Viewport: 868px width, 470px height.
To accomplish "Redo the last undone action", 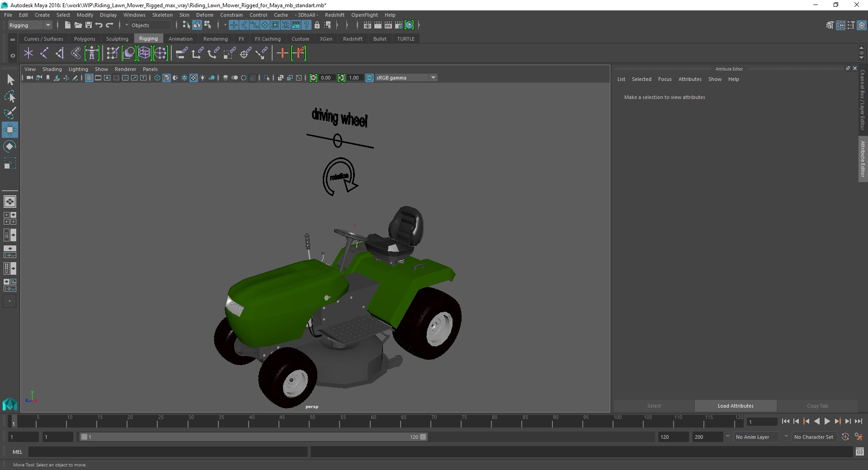I will (109, 25).
